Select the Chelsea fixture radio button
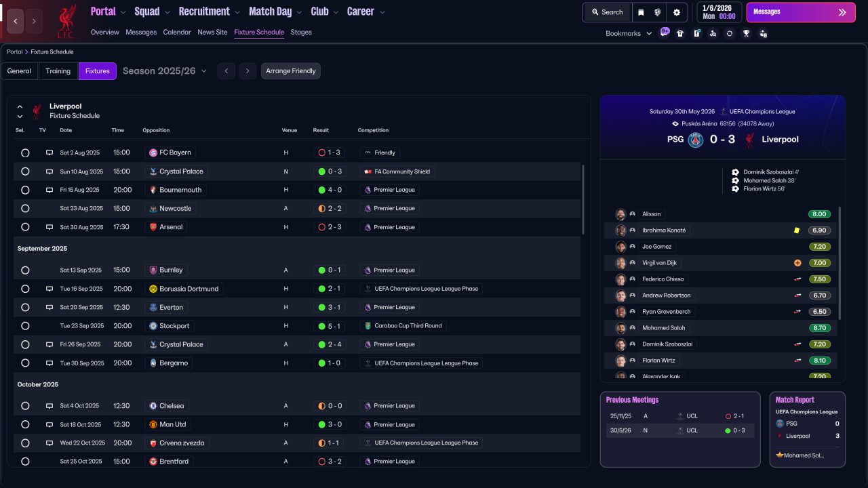The width and height of the screenshot is (868, 488). pos(25,406)
